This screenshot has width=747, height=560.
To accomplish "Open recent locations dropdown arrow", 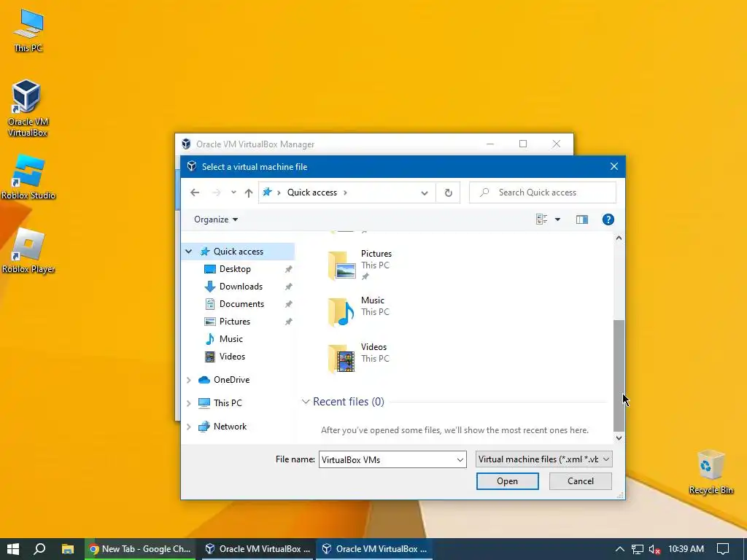I will point(233,192).
